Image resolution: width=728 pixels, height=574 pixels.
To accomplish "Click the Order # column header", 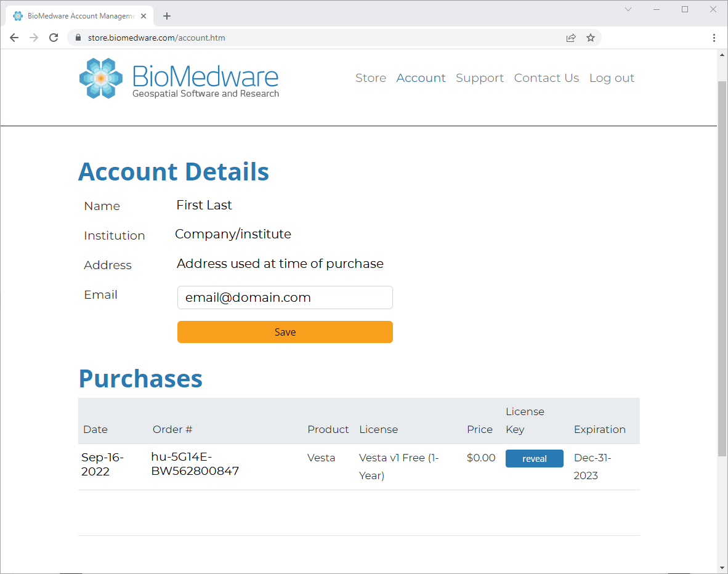I will [x=172, y=429].
